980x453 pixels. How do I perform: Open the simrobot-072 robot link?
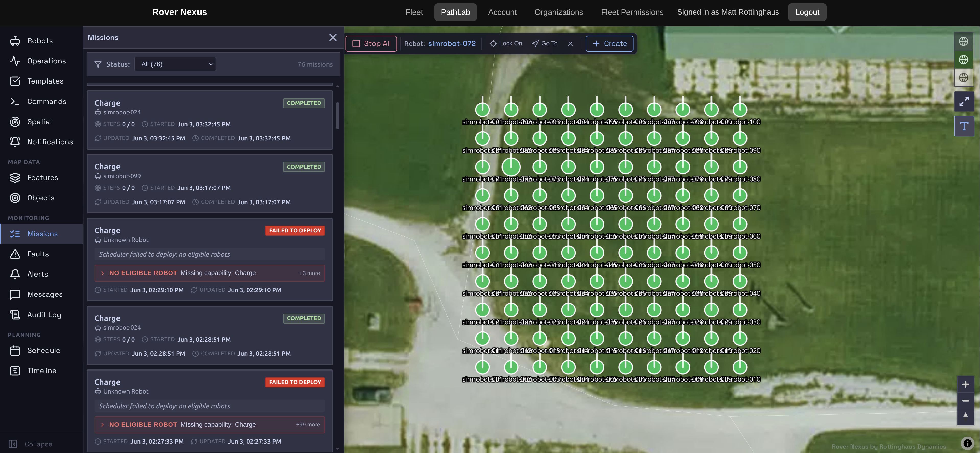point(452,44)
